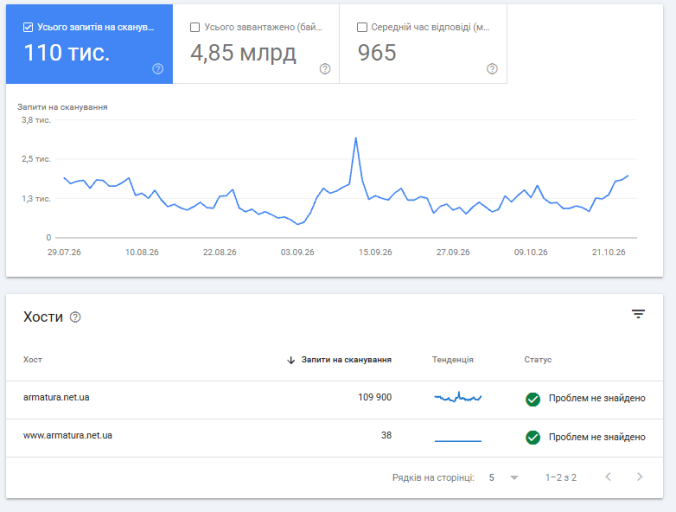Select the 4,85 млрд metric card value
Screen dimensions: 676x512
[x=243, y=53]
